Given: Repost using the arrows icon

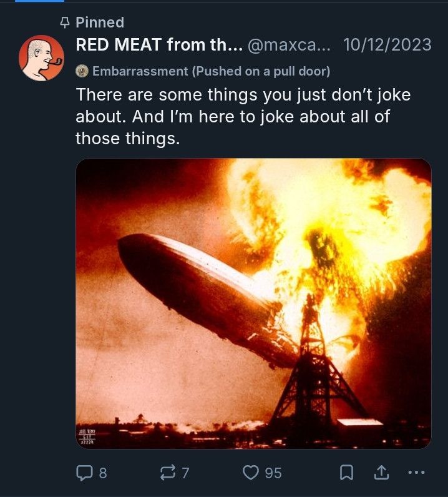Looking at the screenshot, I should point(167,473).
